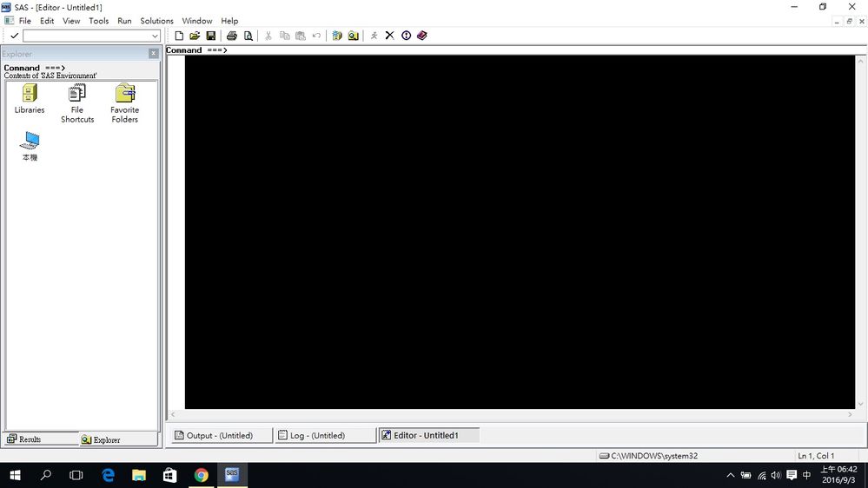Click the Break exclamation icon
Screen dimensions: 868x488
tap(407, 36)
